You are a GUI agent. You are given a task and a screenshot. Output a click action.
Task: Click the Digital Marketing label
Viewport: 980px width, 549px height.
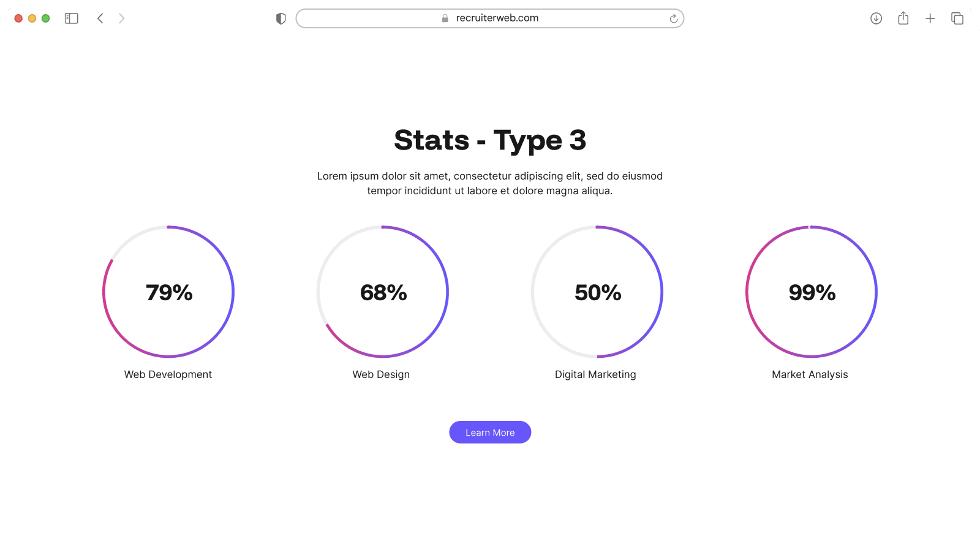[x=595, y=374]
